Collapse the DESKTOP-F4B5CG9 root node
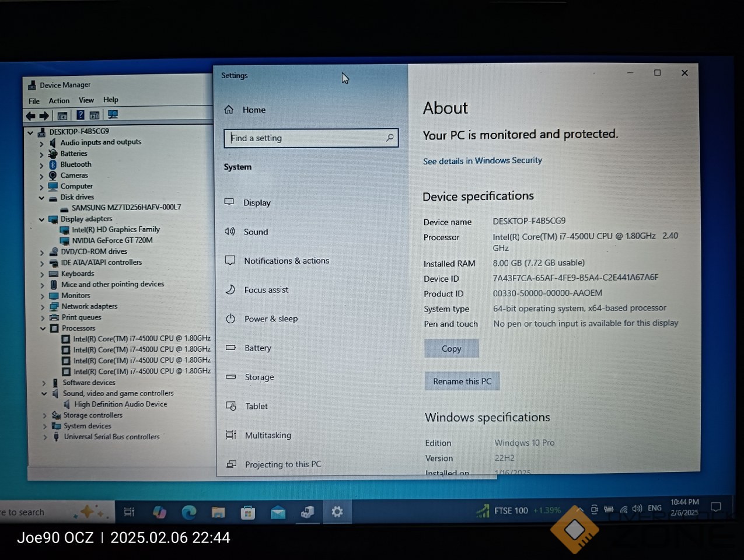The height and width of the screenshot is (560, 744). click(30, 132)
